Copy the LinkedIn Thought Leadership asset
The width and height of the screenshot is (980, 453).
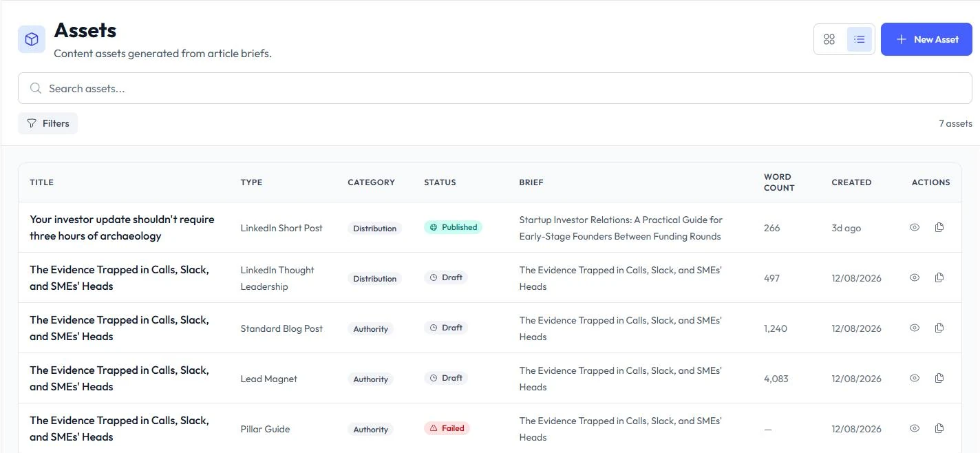point(939,277)
